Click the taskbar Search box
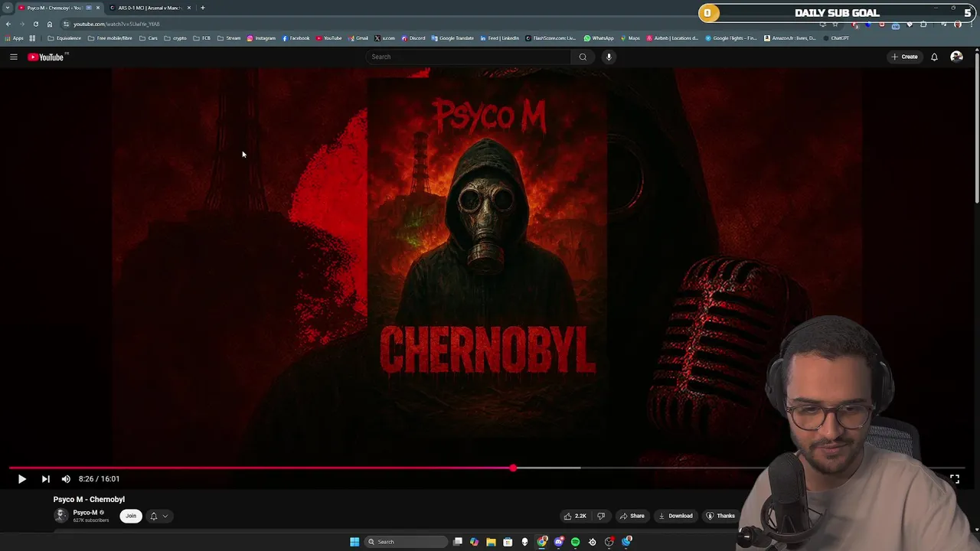This screenshot has height=551, width=980. 406,542
